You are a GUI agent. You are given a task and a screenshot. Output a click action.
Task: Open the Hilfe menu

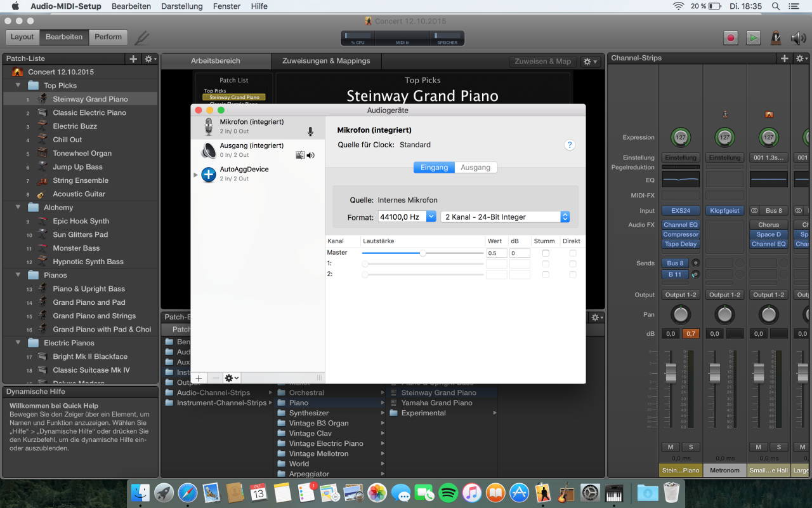[259, 6]
